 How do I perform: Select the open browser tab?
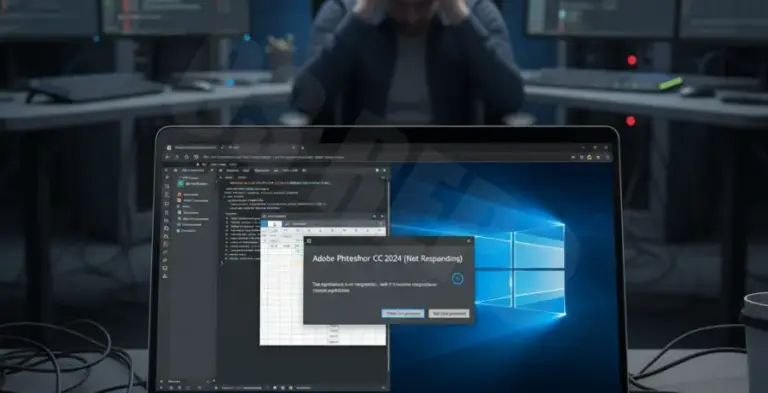point(196,147)
